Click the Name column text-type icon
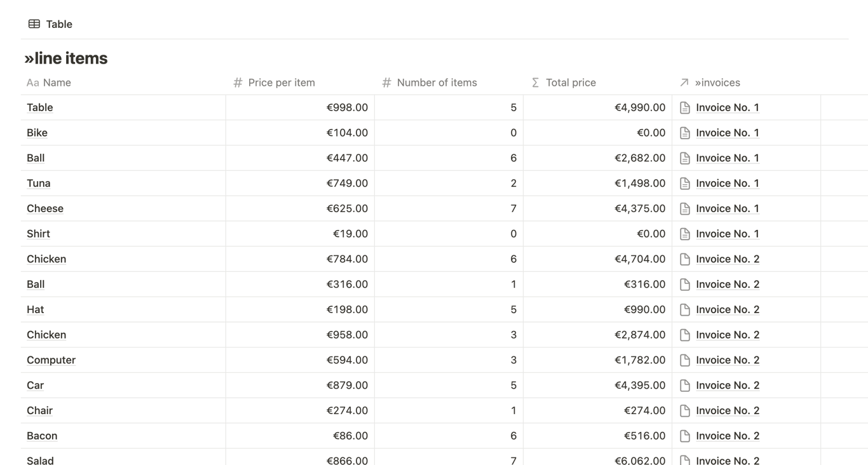The width and height of the screenshot is (868, 465). [32, 83]
